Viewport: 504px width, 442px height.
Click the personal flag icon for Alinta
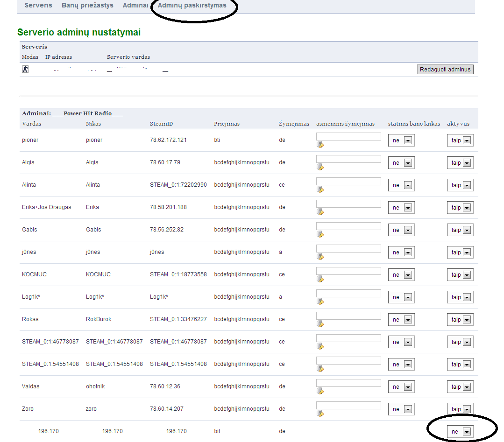(x=320, y=189)
